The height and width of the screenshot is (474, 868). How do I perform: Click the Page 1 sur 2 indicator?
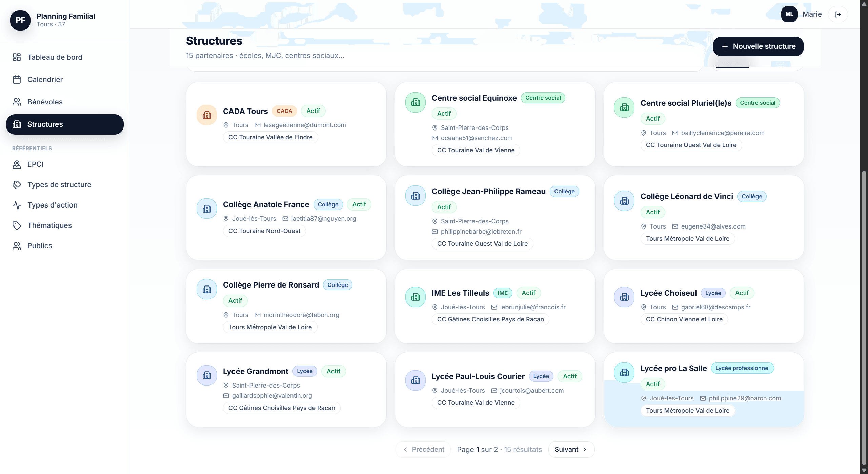(477, 450)
